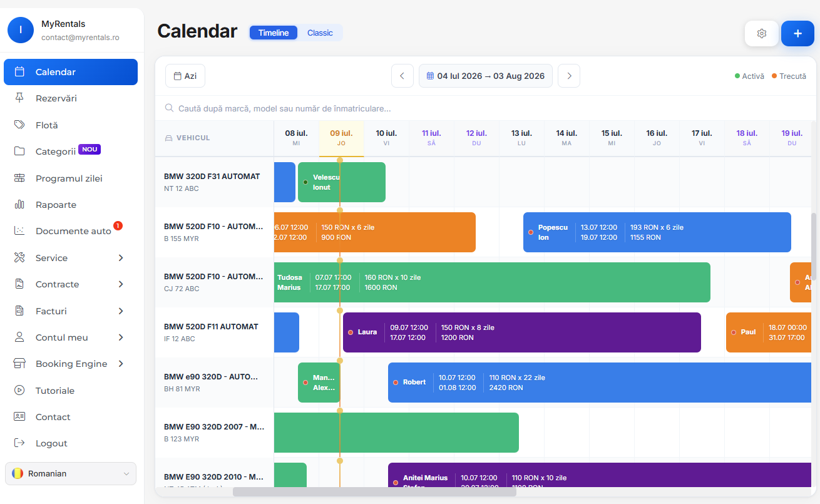This screenshot has width=820, height=504.
Task: Switch to Classic view
Action: coord(320,33)
